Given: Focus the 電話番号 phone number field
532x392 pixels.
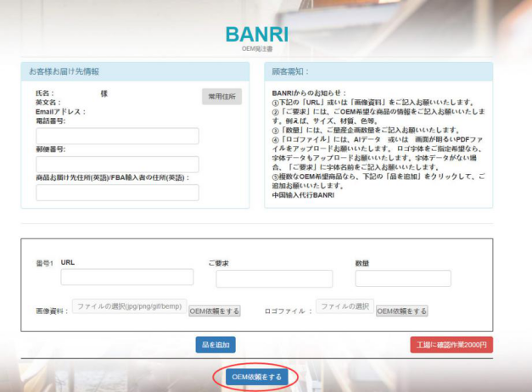Looking at the screenshot, I should (117, 137).
